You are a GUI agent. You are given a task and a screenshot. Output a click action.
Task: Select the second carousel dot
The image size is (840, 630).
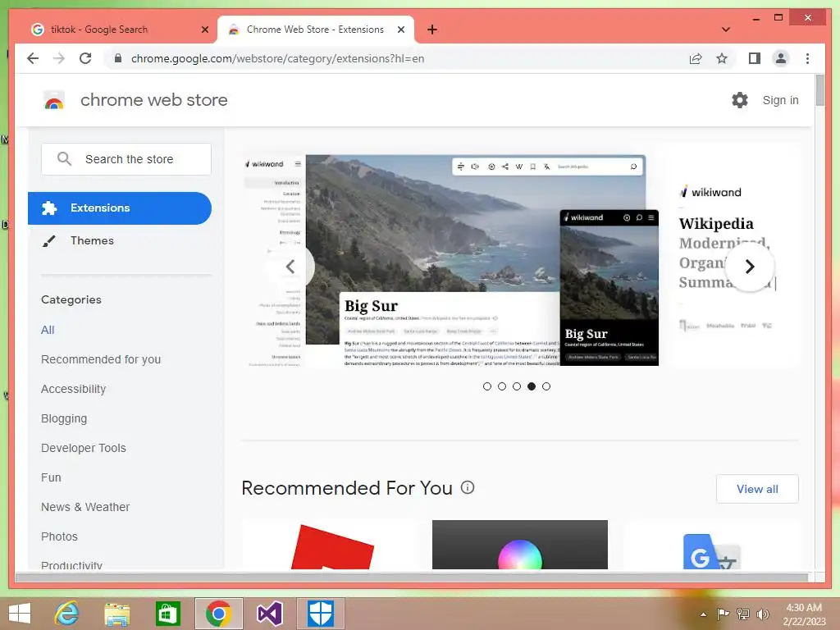(x=502, y=386)
